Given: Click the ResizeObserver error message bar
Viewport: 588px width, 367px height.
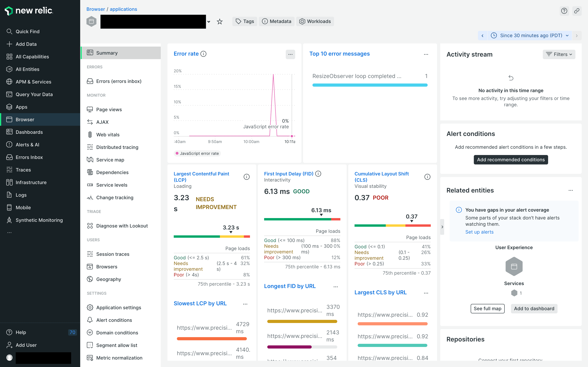Looking at the screenshot, I should (370, 85).
